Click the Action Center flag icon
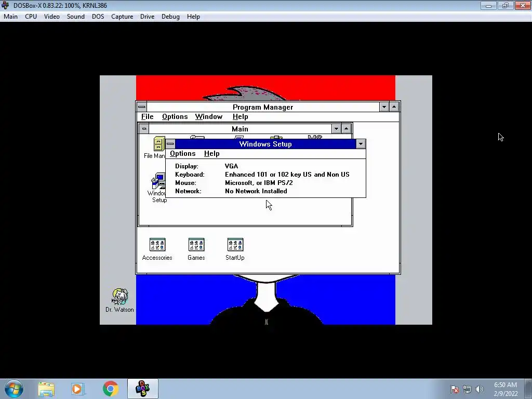This screenshot has height=399, width=532. coord(455,390)
